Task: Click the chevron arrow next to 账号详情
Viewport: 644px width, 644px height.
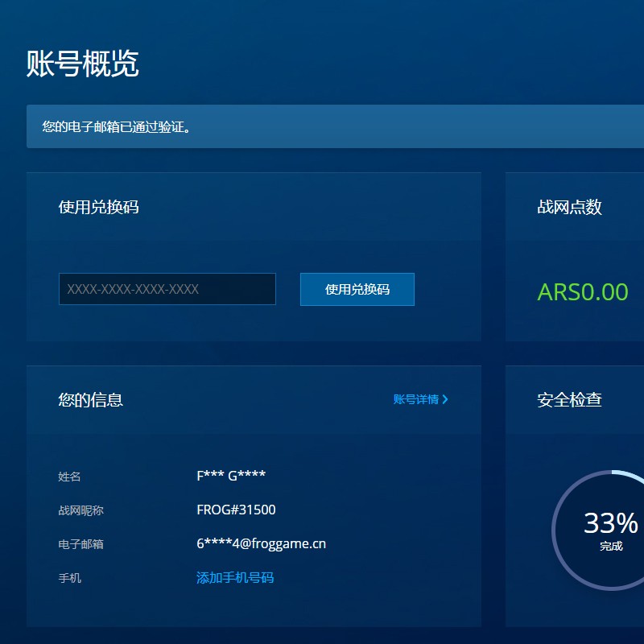Action: [445, 399]
